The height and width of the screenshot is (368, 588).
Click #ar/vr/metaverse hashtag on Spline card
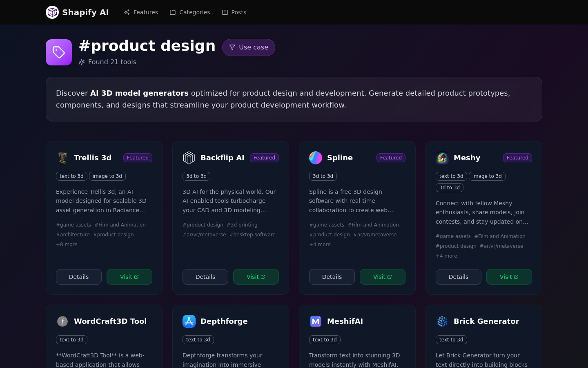pos(375,235)
